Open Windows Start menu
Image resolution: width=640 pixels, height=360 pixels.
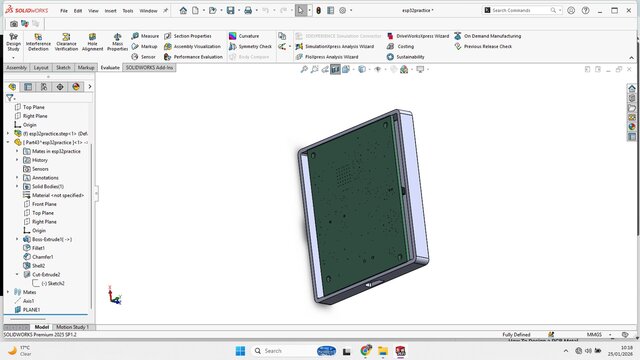click(240, 351)
